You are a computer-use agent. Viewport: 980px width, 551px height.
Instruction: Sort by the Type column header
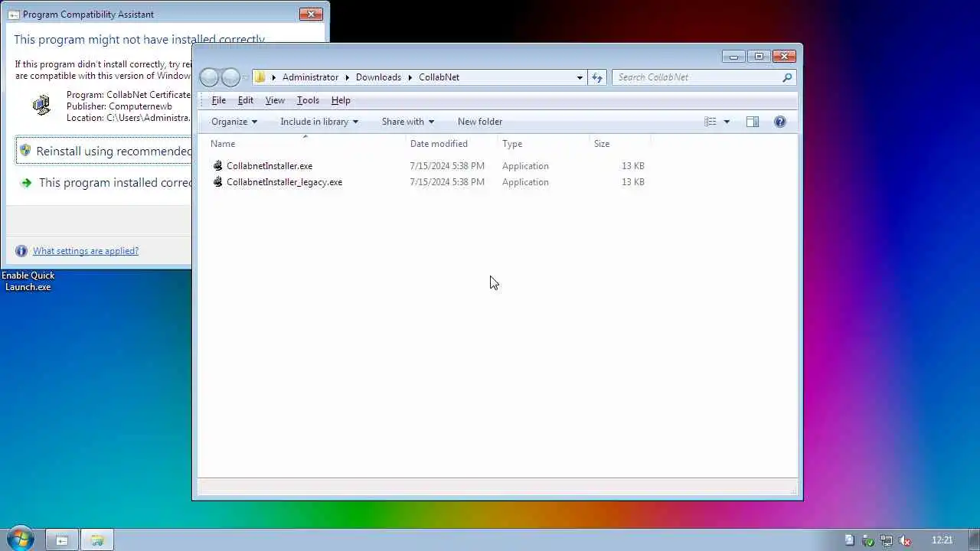[544, 144]
